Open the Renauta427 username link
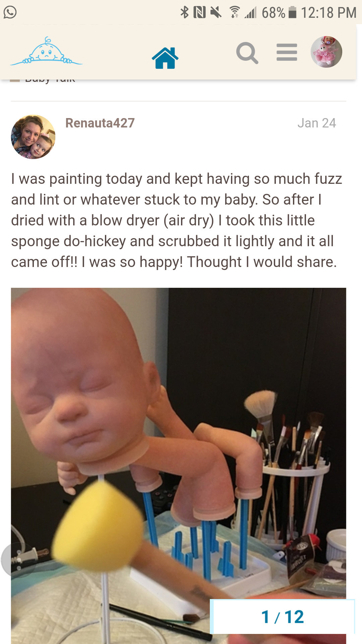362x644 pixels. point(100,123)
